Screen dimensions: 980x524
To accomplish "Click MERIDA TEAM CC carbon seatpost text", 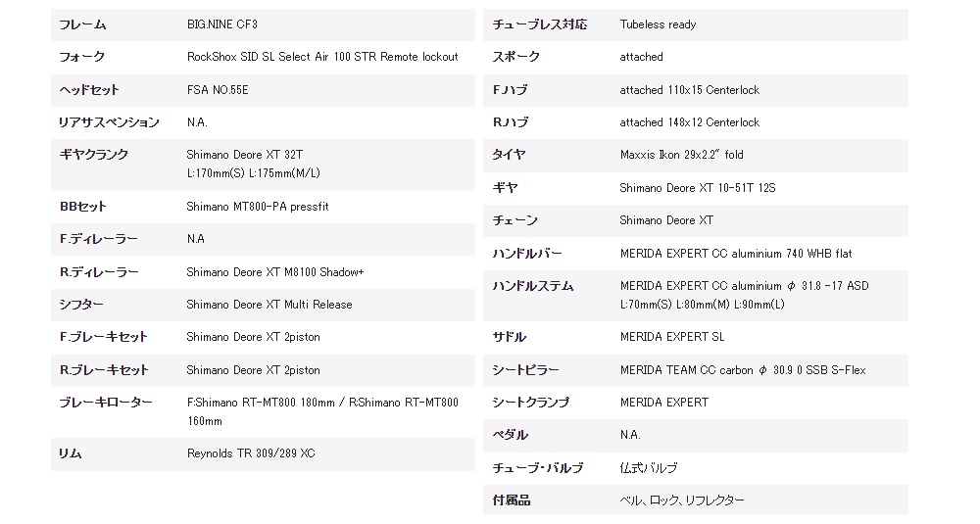I will pyautogui.click(x=743, y=370).
